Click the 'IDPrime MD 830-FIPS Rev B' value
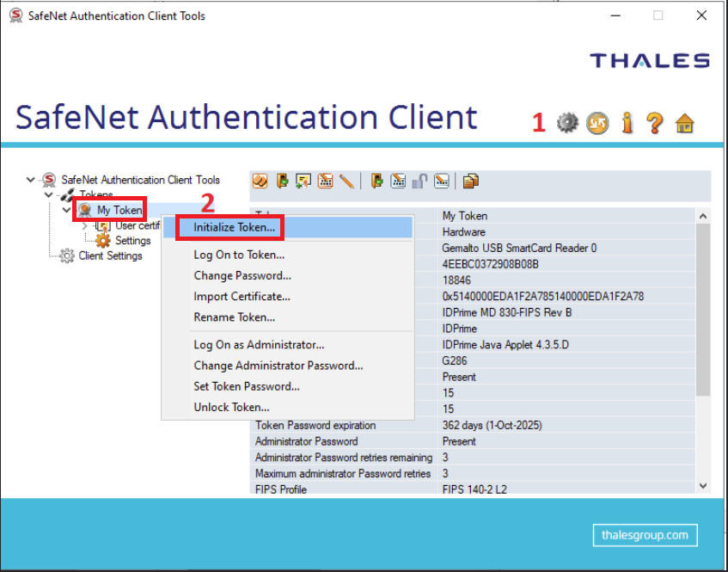The width and height of the screenshot is (728, 572). [x=506, y=313]
